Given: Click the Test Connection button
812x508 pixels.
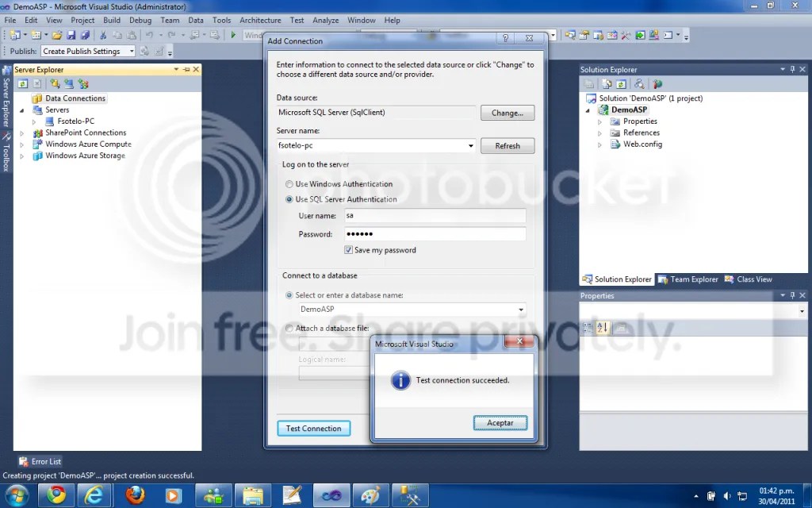Looking at the screenshot, I should (313, 429).
